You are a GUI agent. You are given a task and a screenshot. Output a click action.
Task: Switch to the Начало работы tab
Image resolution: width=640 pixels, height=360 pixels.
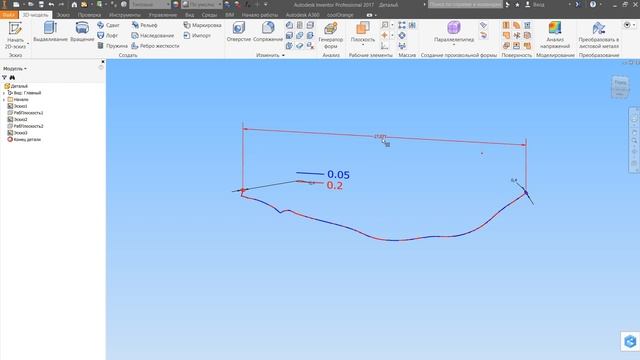[x=260, y=15]
